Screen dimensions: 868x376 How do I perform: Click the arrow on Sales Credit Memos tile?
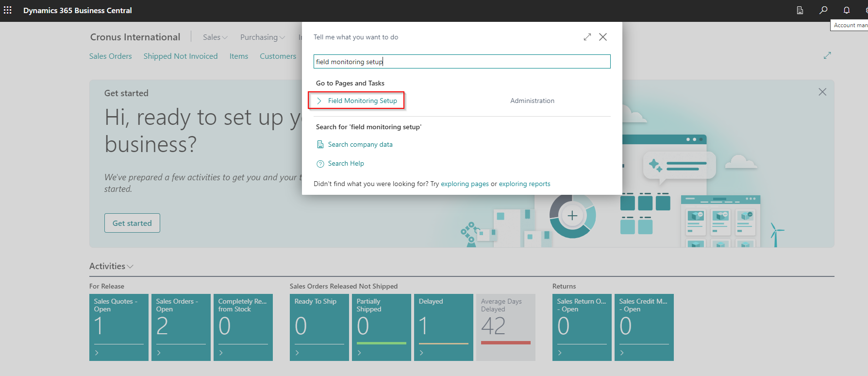tap(622, 353)
